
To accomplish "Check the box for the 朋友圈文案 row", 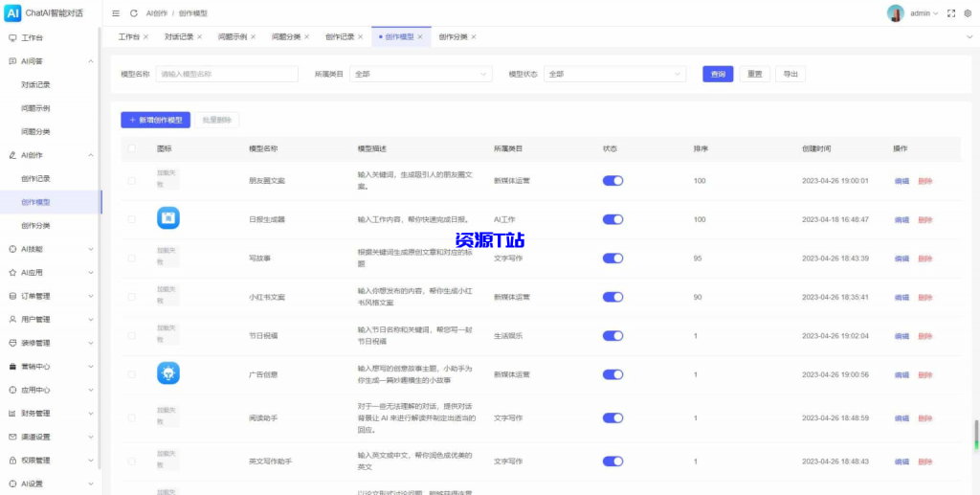I will (x=131, y=181).
